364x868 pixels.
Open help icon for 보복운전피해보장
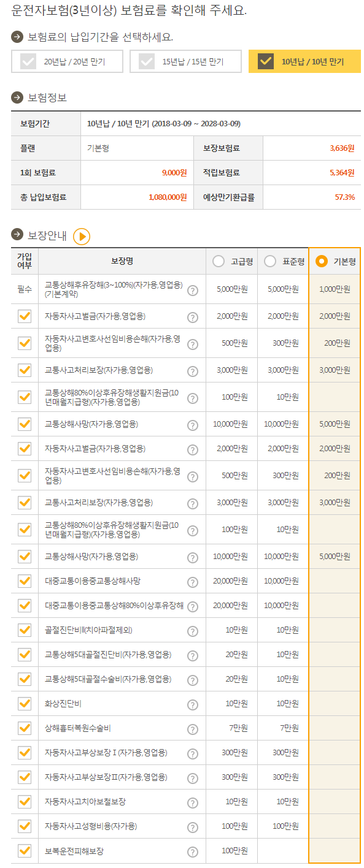tap(193, 851)
